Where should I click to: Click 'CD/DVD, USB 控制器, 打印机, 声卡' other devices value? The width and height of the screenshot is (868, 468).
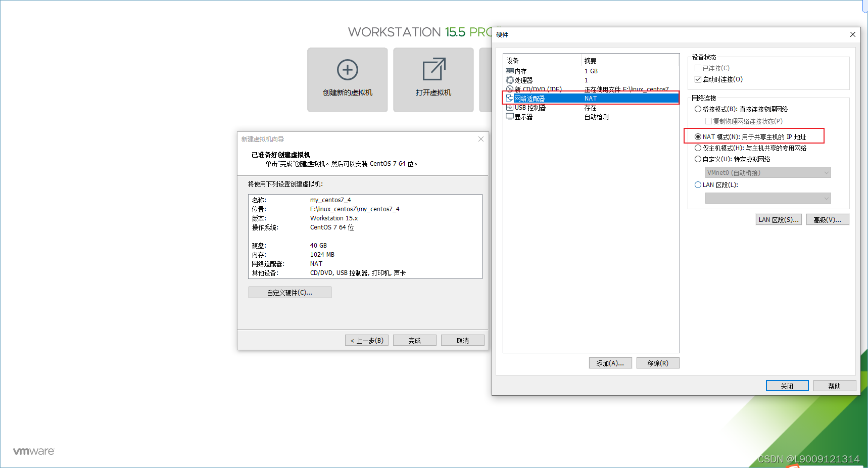click(x=358, y=273)
